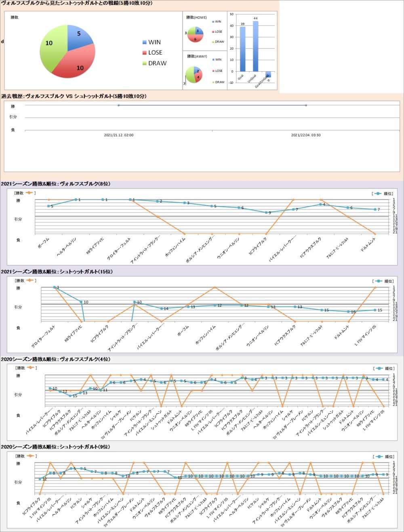Click 勝敗 legend in 2021 Wolfsburg (8位) chart
Screen dimensions: 404x532
[x=25, y=193]
